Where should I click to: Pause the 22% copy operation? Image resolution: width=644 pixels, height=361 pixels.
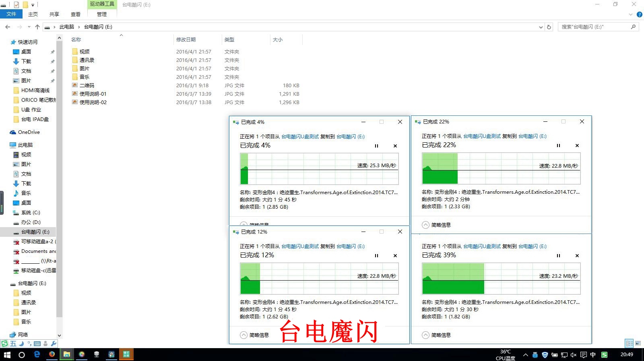(x=558, y=146)
